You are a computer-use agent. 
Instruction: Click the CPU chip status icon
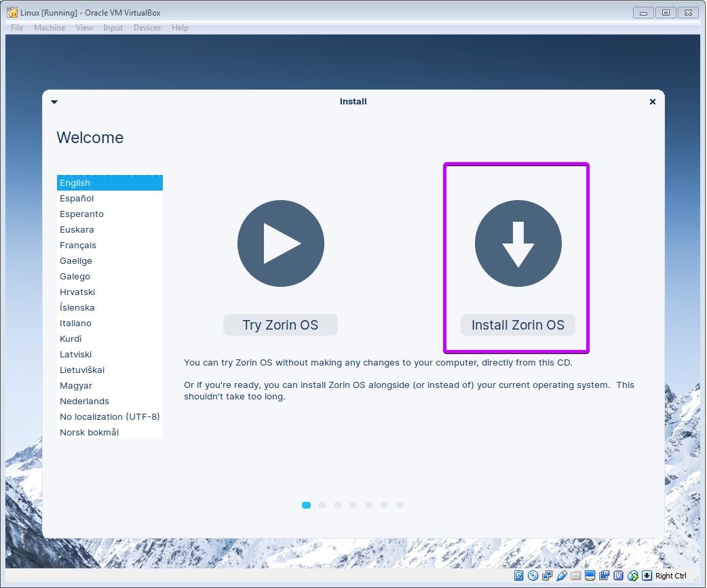(x=619, y=575)
